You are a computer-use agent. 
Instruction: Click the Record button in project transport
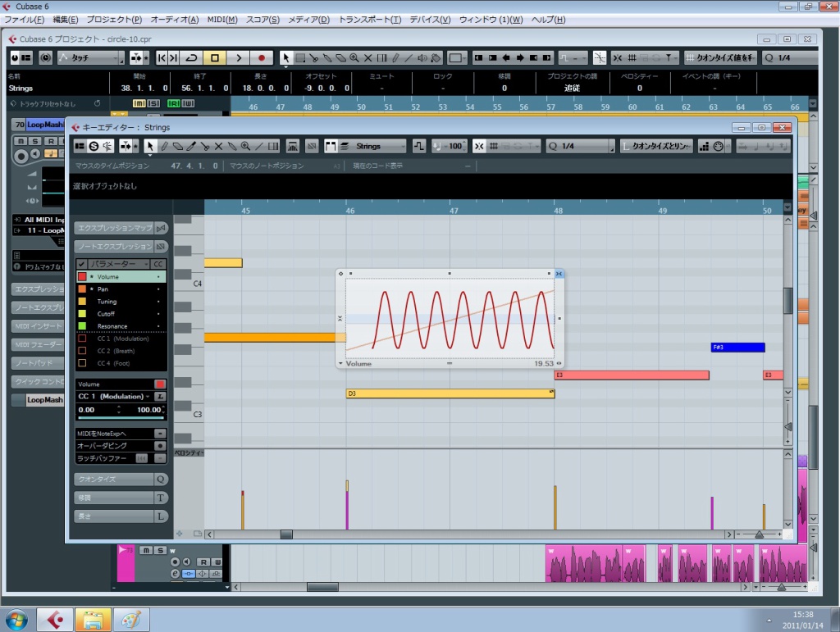tap(262, 58)
